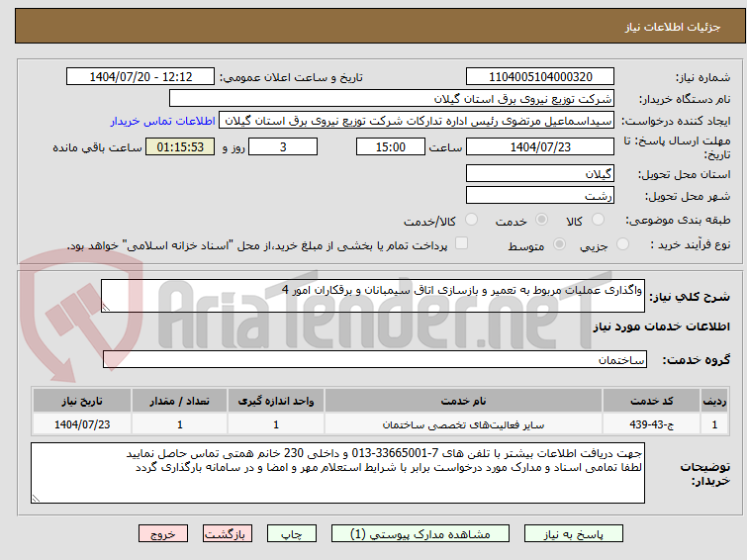
Task: Click the خروج exit button
Action: (x=163, y=534)
